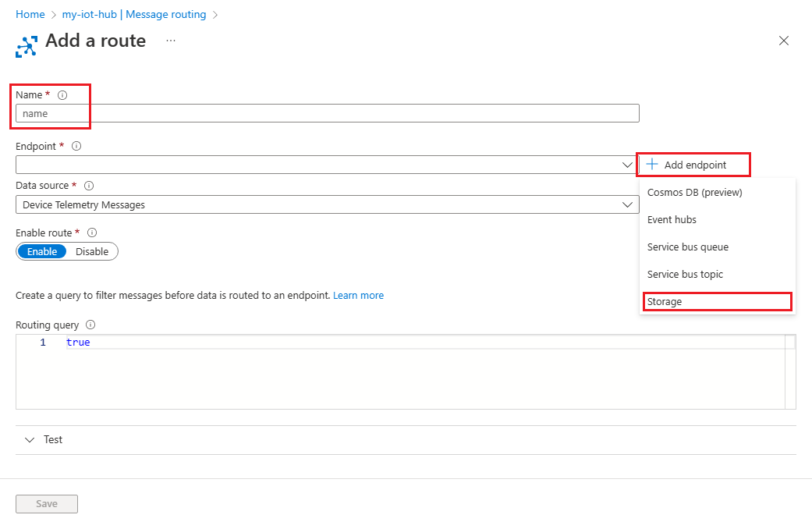Click line number 1 in query editor
This screenshot has height=529, width=812.
click(x=43, y=342)
